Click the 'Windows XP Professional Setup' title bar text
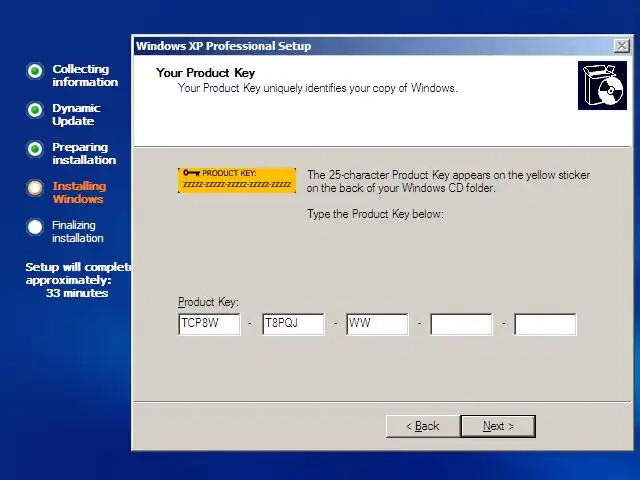 [x=224, y=46]
